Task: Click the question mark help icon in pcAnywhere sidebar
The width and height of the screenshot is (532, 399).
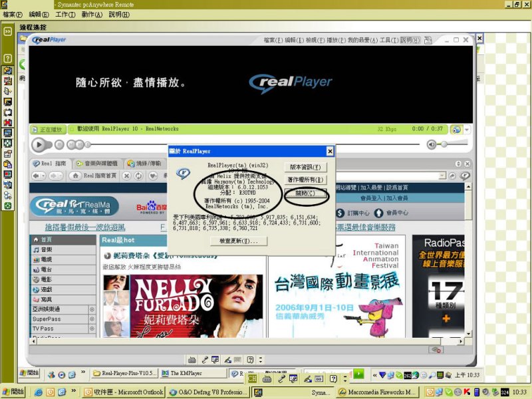Action: [7, 59]
